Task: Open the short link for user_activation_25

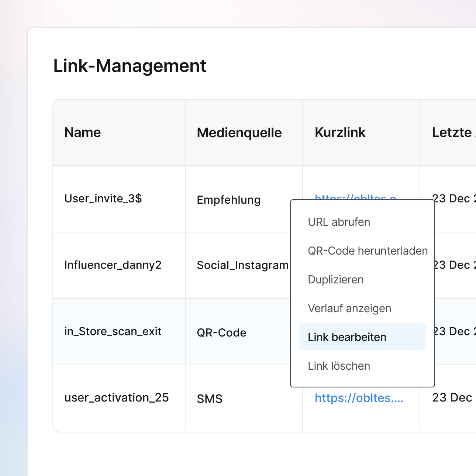Action: coord(359,398)
